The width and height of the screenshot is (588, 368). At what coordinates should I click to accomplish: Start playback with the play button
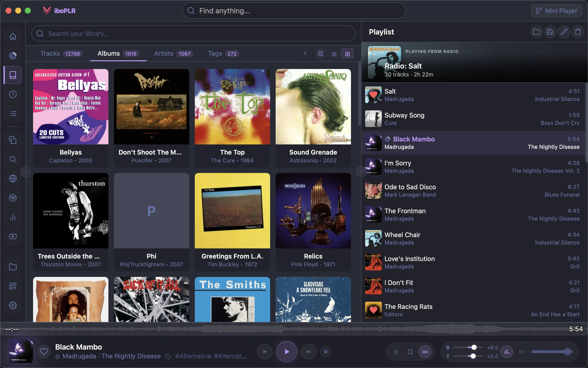pyautogui.click(x=286, y=352)
